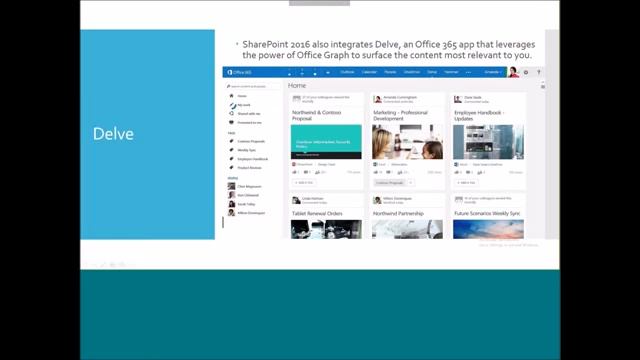The height and width of the screenshot is (360, 640).
Task: Open the People tab in header
Action: pyautogui.click(x=390, y=72)
